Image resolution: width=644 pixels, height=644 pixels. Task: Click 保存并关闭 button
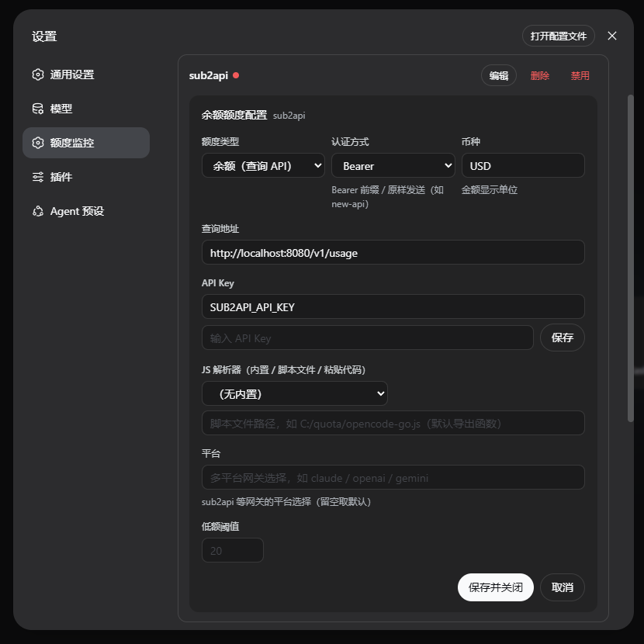click(x=495, y=587)
